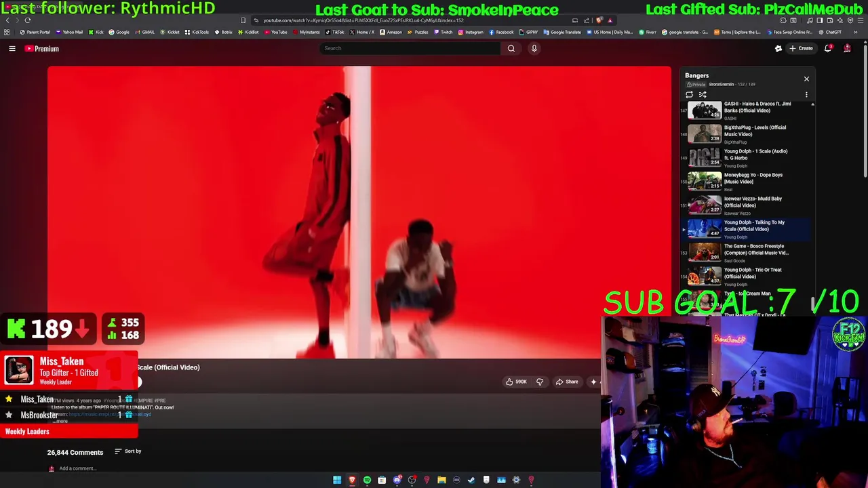Click the magnifier search button

pyautogui.click(x=511, y=48)
